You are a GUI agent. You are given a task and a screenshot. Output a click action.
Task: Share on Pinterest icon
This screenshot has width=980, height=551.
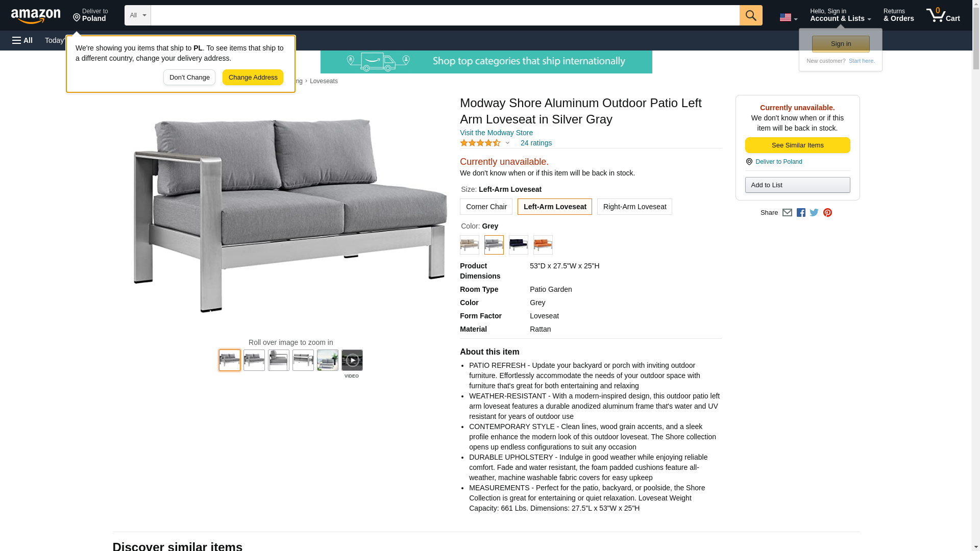[x=827, y=213]
